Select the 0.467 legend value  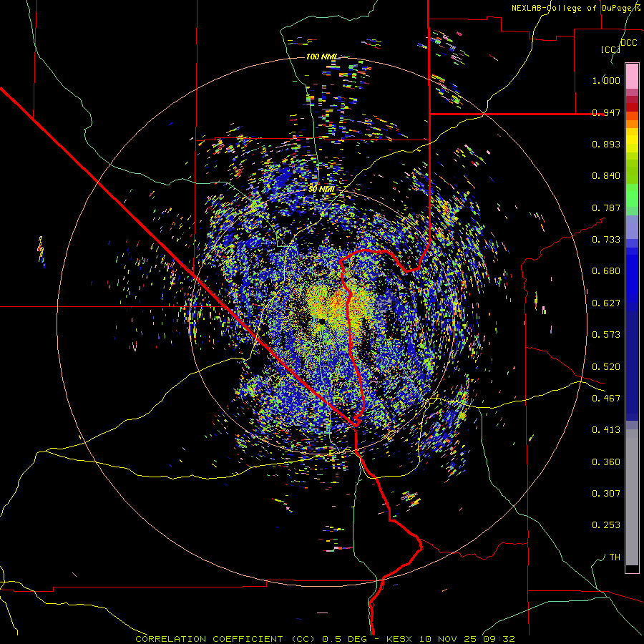606,399
